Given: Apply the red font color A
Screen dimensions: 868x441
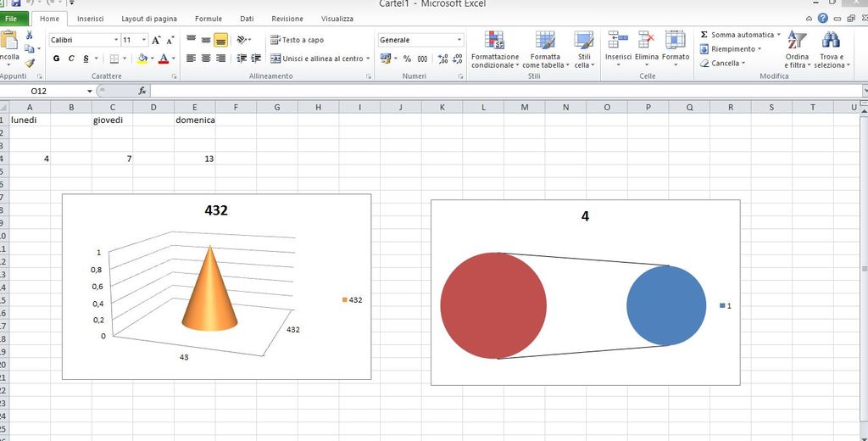Looking at the screenshot, I should 164,59.
